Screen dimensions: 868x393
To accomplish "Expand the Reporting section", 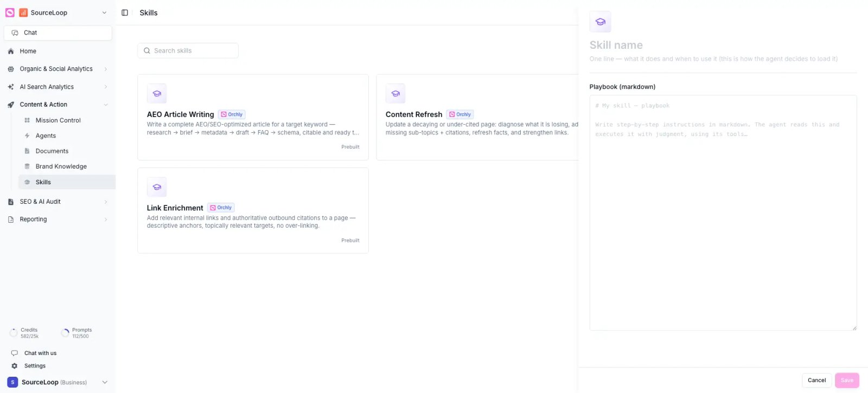I will [105, 220].
